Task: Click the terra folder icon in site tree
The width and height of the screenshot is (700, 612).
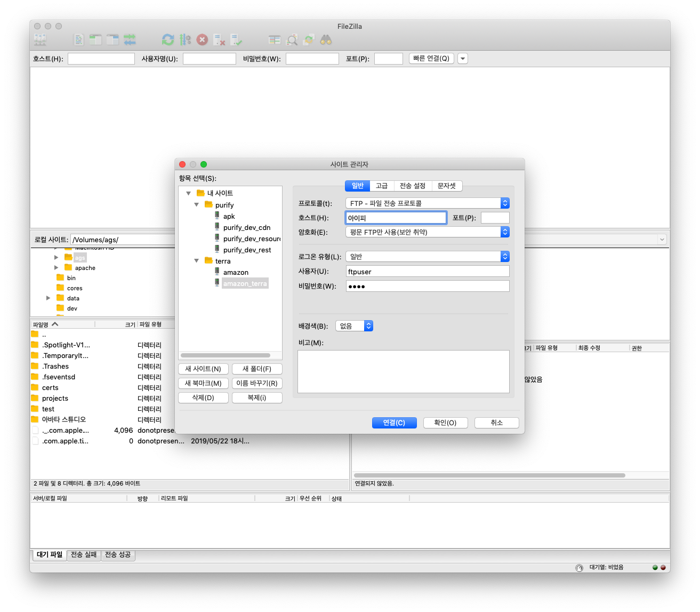Action: [209, 260]
